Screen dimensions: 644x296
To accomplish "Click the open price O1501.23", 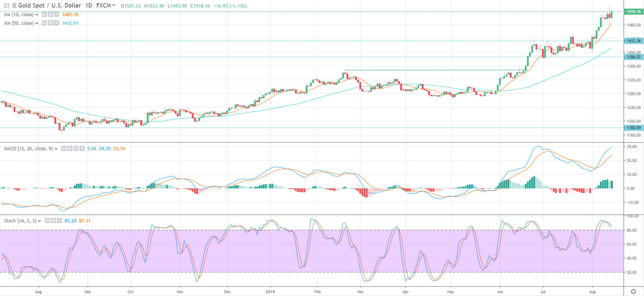I will tap(131, 6).
